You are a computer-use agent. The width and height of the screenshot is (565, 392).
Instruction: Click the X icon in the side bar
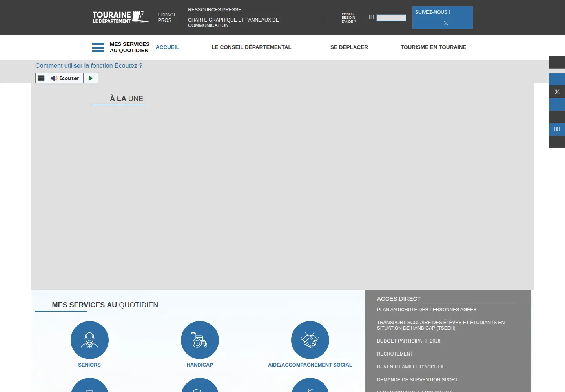[x=557, y=92]
